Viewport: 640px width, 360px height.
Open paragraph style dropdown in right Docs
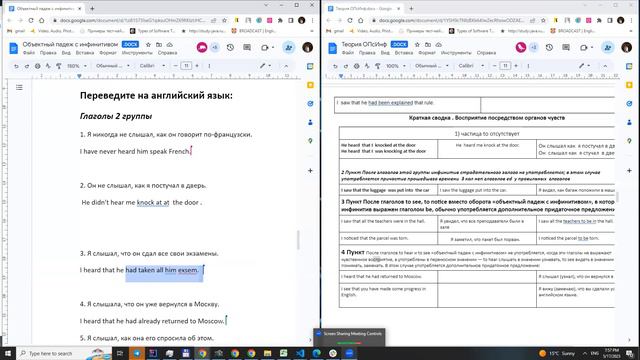click(x=432, y=66)
